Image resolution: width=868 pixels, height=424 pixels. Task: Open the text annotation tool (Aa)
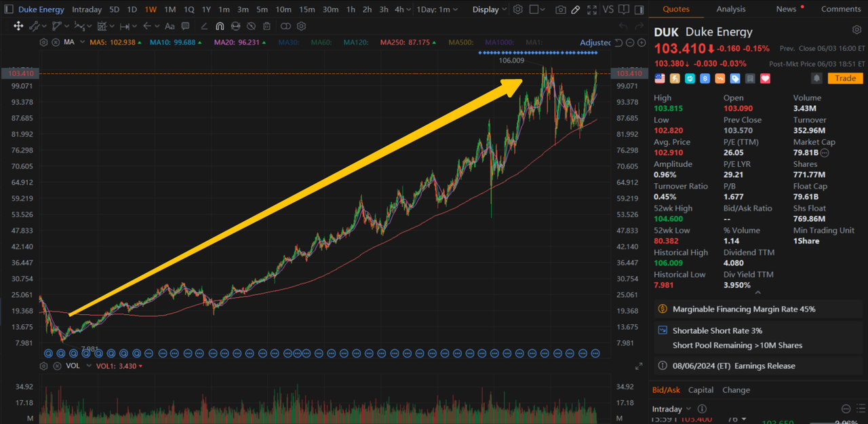pyautogui.click(x=170, y=26)
